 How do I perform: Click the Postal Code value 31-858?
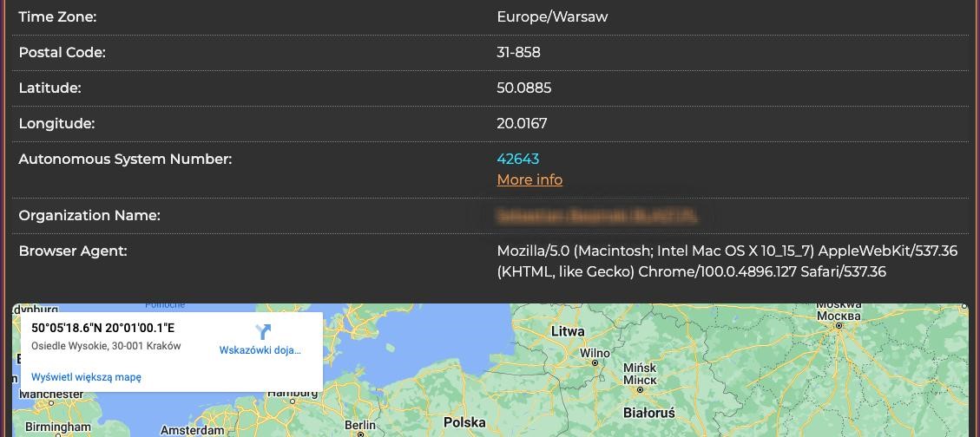point(518,52)
